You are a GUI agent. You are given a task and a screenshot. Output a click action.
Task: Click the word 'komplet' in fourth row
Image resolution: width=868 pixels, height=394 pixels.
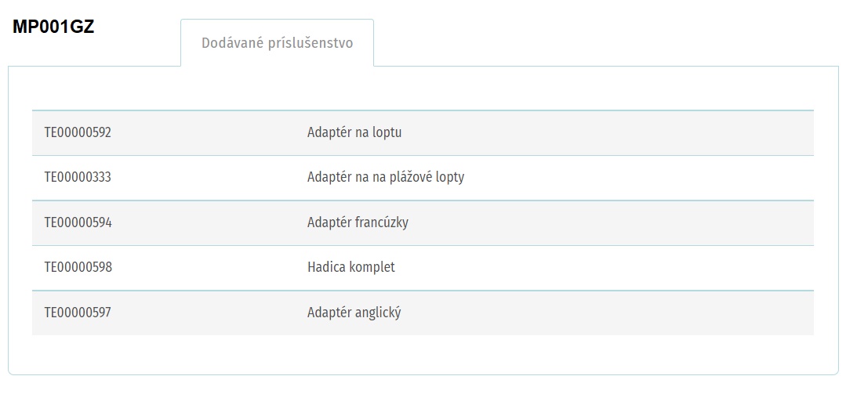click(x=373, y=267)
